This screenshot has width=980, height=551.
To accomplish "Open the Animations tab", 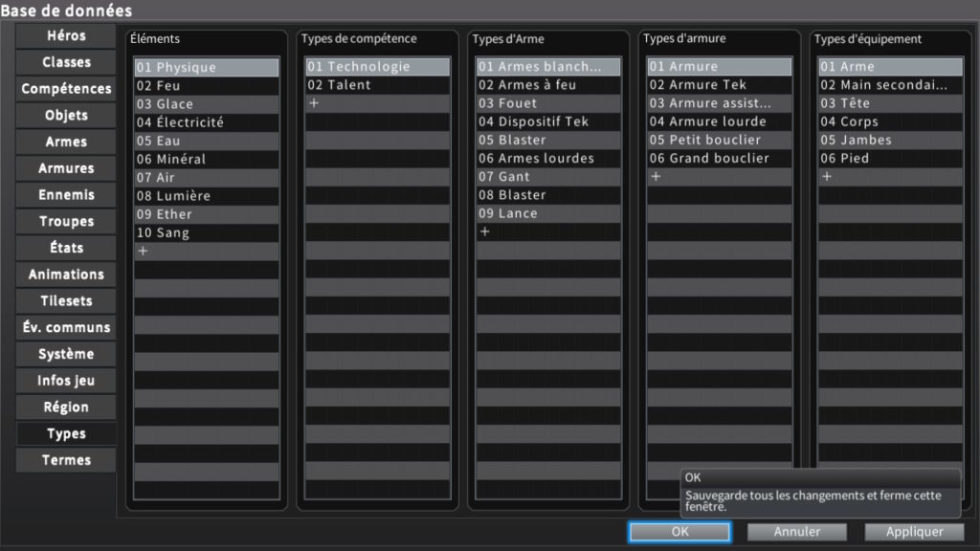I will (x=66, y=275).
